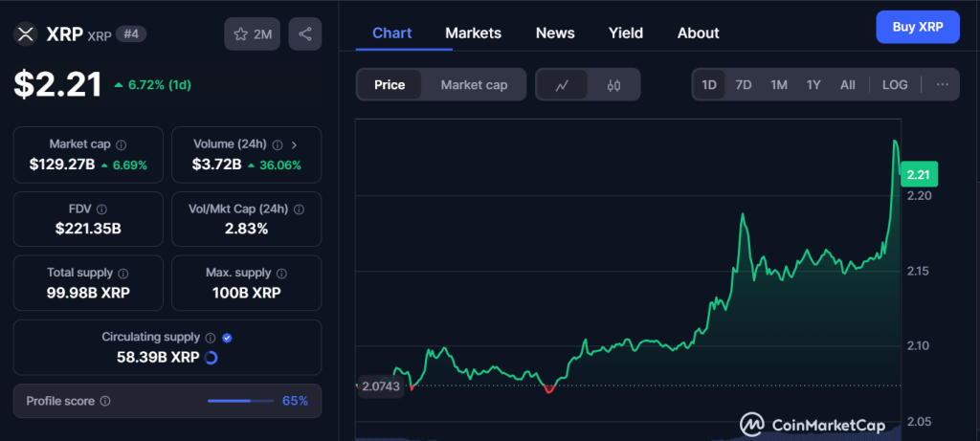Viewport: 980px width, 441px height.
Task: Switch to candlestick chart icon
Action: (613, 85)
